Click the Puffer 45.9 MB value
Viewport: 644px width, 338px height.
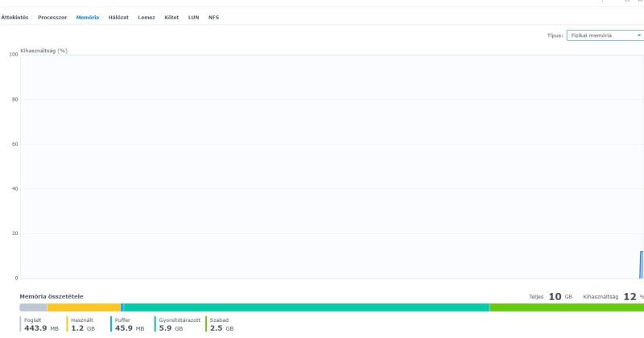click(x=130, y=328)
